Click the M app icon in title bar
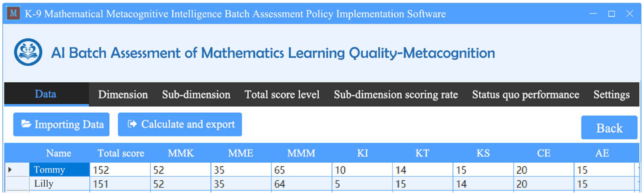This screenshot has height=196, width=644. (13, 13)
